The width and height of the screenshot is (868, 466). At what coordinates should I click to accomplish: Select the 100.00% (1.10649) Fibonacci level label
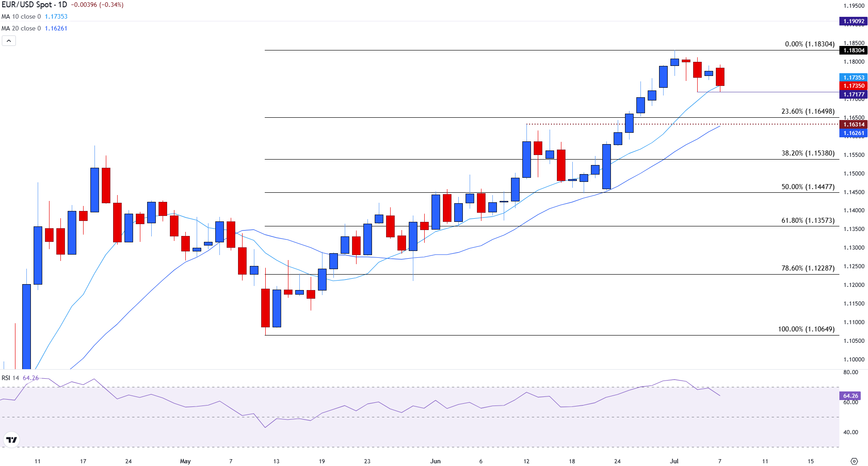(x=806, y=329)
